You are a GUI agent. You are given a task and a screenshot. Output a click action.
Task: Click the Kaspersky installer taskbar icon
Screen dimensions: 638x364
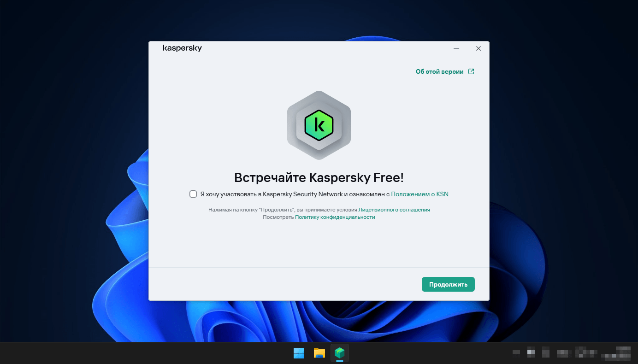(340, 353)
